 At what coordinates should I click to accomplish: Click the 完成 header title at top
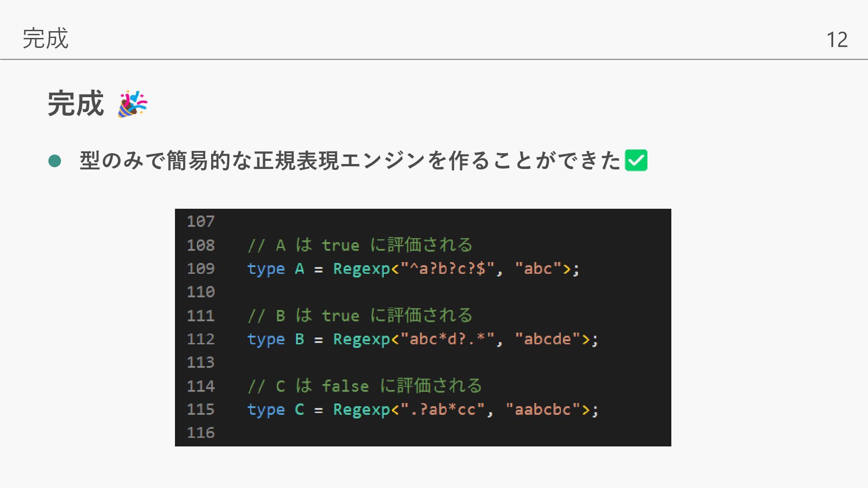coord(45,38)
